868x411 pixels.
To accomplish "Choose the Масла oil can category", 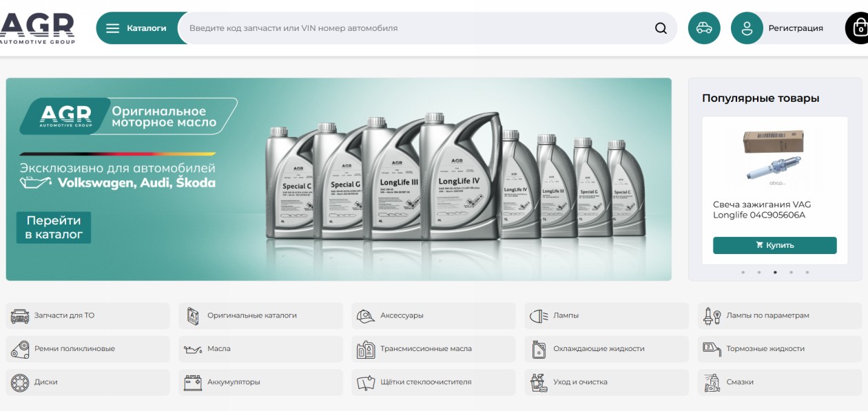I will [x=260, y=348].
